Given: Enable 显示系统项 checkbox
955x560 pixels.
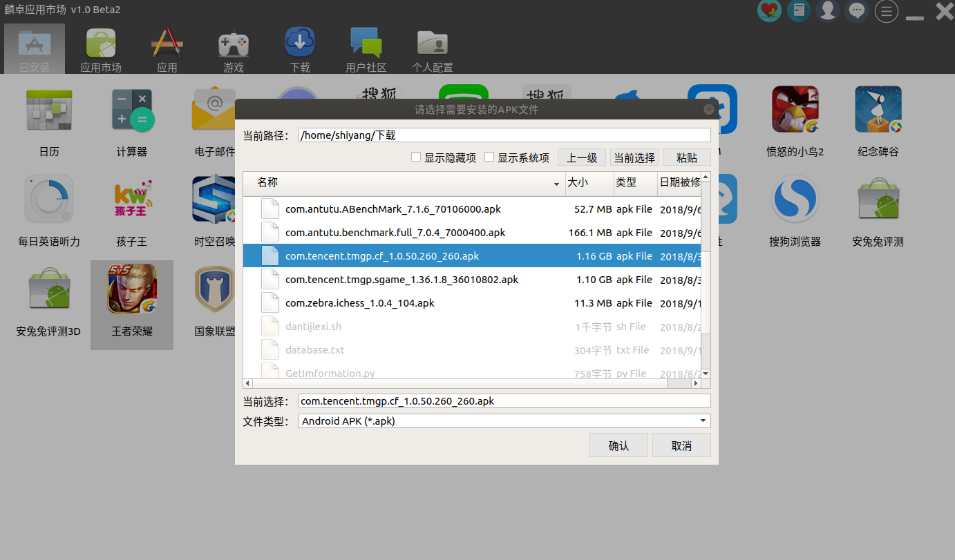Looking at the screenshot, I should click(489, 157).
